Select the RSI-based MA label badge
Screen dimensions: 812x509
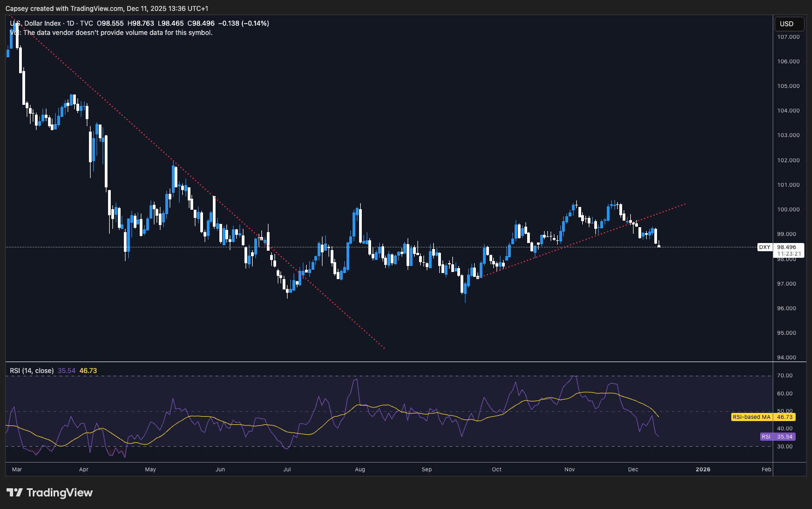(751, 417)
